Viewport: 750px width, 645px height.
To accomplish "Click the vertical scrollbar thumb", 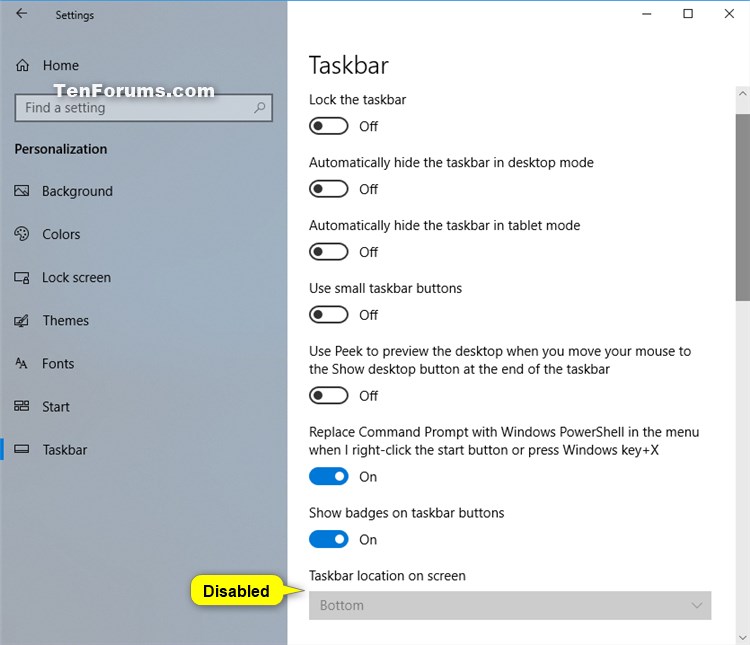I will (x=742, y=207).
